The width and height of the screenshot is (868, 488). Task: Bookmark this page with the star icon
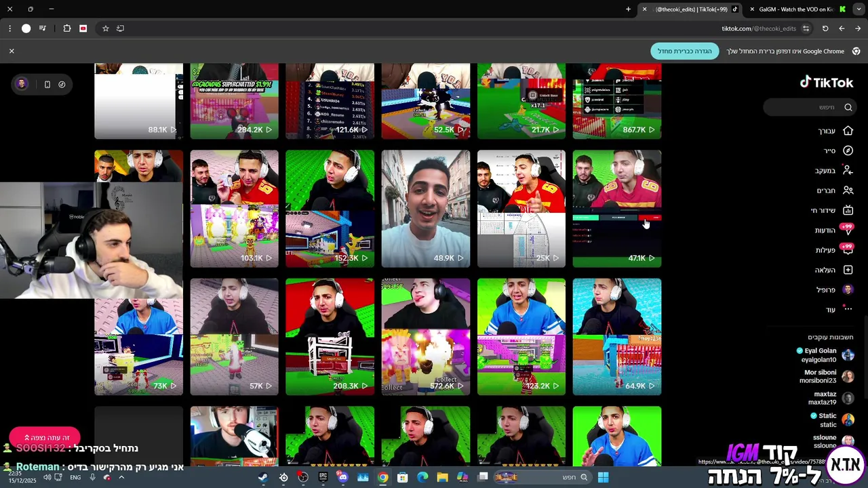[105, 28]
